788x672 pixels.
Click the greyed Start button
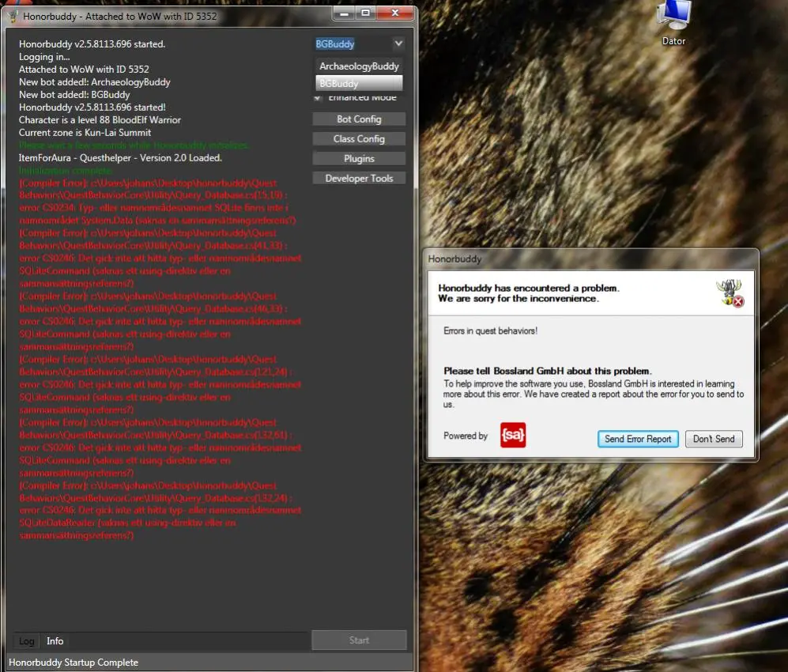tap(359, 640)
